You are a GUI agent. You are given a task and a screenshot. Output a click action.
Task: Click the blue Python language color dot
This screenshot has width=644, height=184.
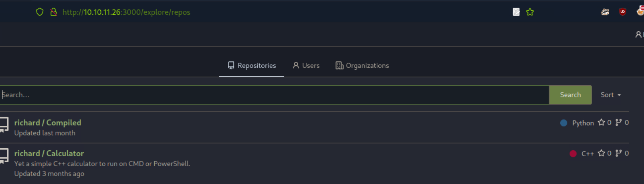(563, 123)
